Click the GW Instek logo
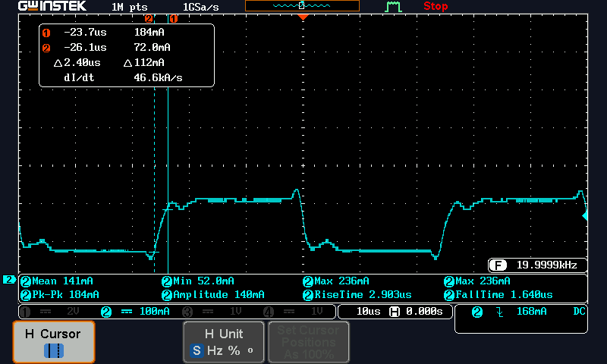607x364 pixels. (x=52, y=7)
